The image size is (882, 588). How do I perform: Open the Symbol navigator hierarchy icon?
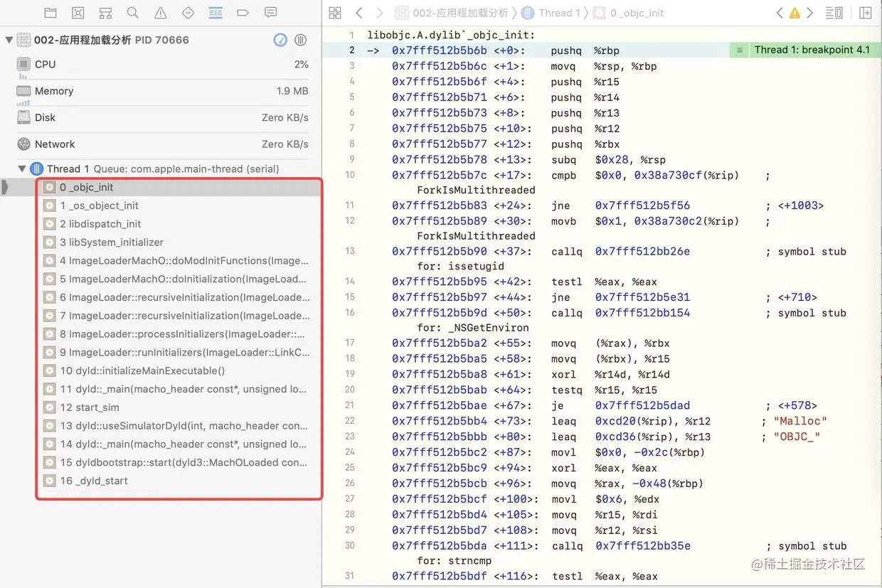coord(105,13)
